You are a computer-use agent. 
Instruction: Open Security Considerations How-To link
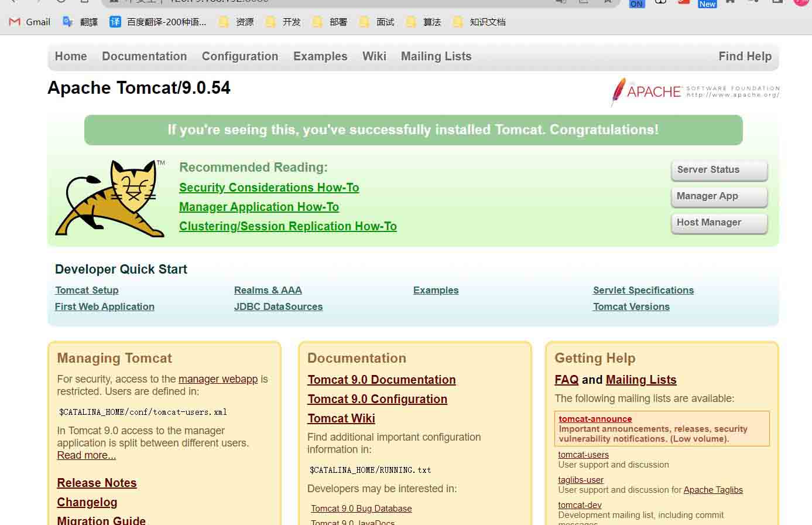(x=269, y=187)
